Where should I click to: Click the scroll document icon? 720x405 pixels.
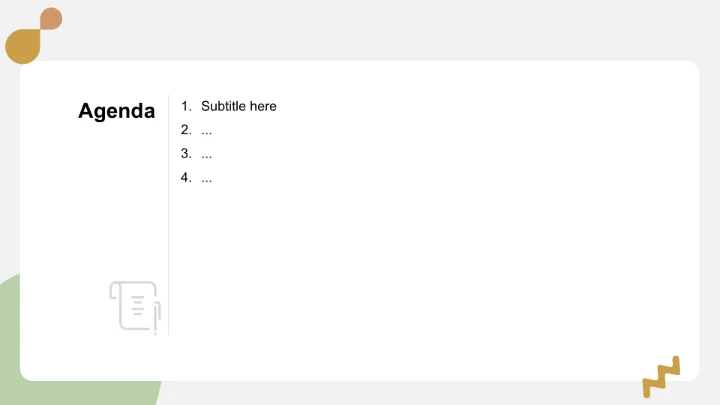(134, 305)
